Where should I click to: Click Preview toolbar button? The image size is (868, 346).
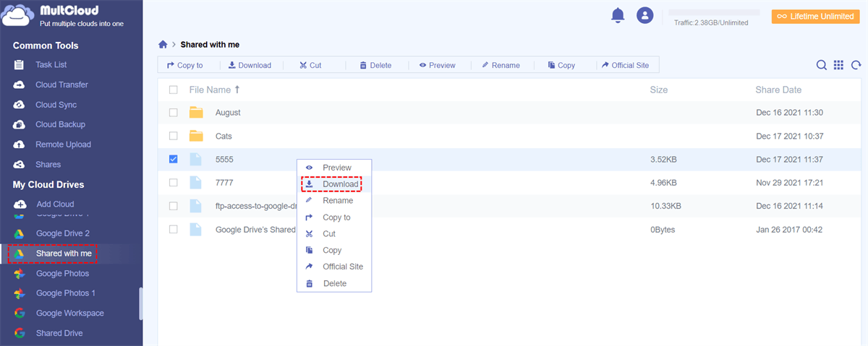click(436, 65)
